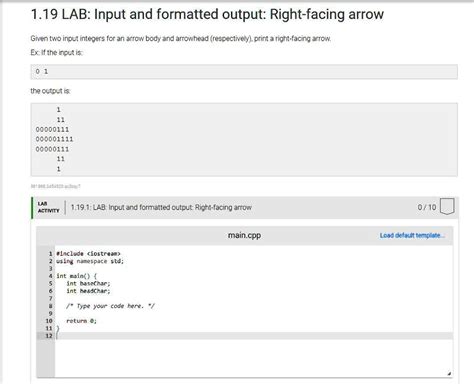Click the score badge shield icon

[447, 207]
